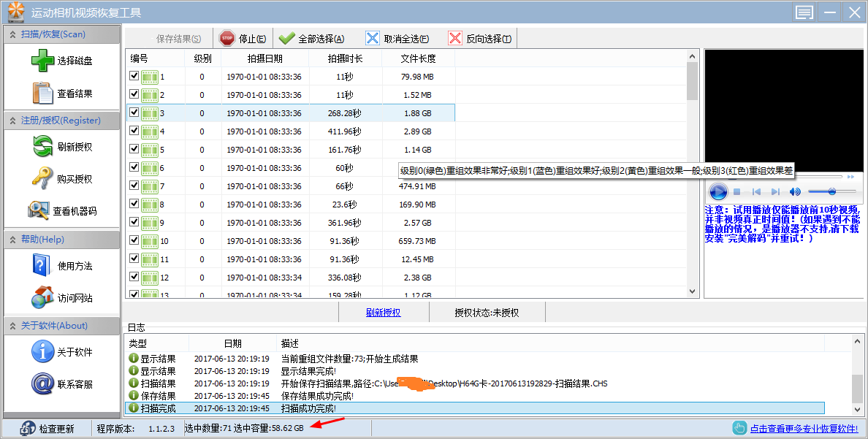Click Contact Support @ icon
The height and width of the screenshot is (439, 868).
42,383
